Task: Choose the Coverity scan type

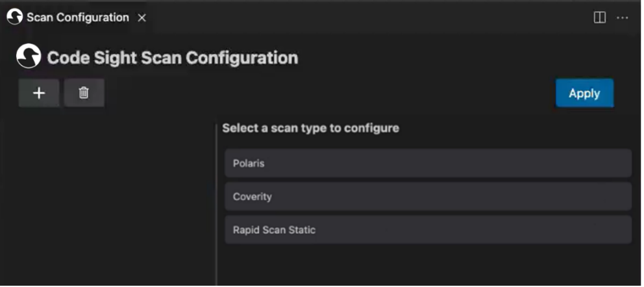Action: [x=427, y=196]
